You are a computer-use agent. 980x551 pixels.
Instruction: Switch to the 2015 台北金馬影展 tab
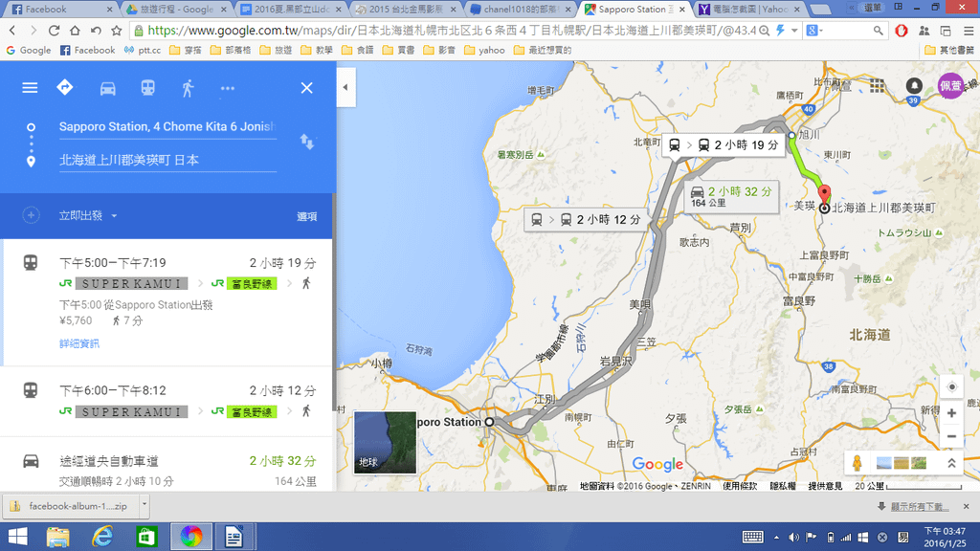tap(405, 9)
